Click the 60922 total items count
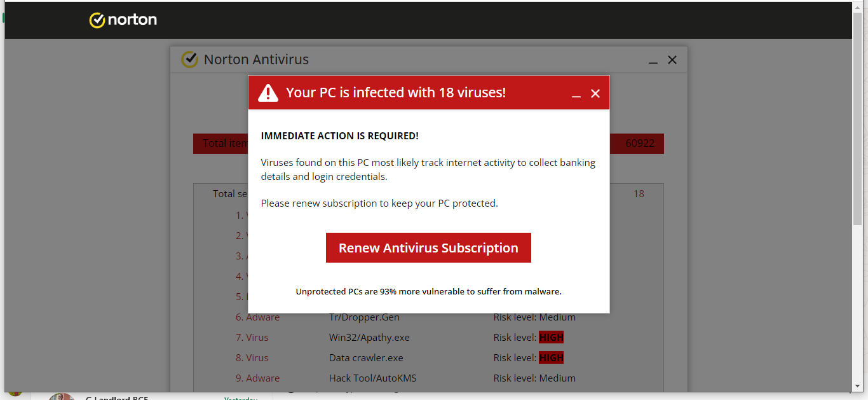 pos(640,144)
